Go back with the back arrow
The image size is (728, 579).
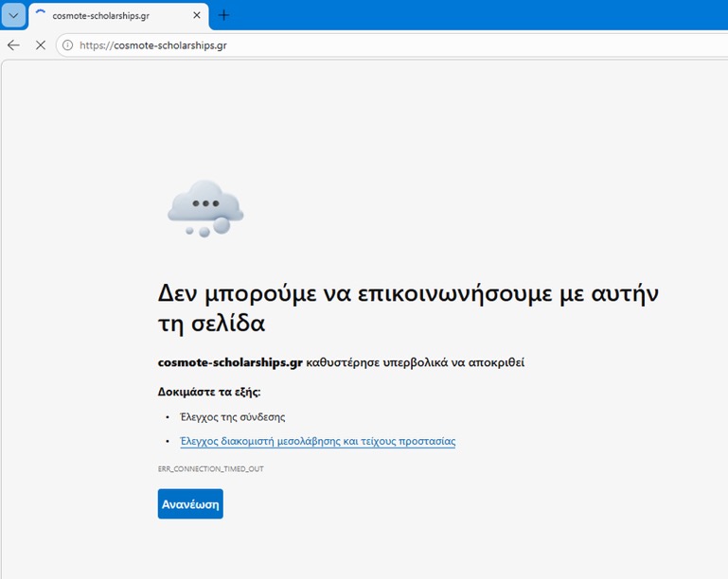(14, 45)
